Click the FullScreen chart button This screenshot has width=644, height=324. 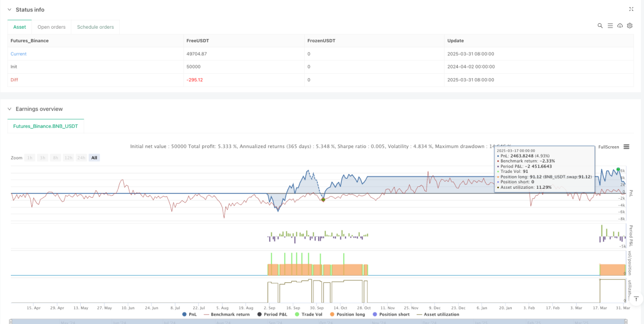(609, 147)
